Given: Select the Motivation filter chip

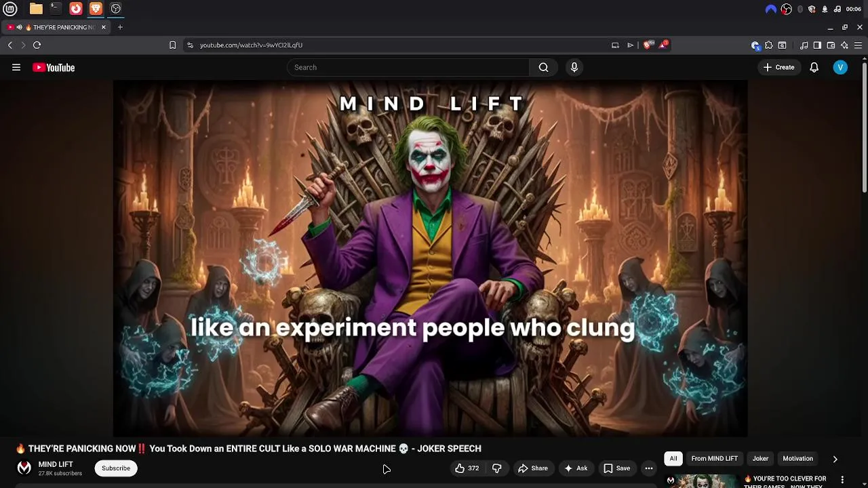Looking at the screenshot, I should pyautogui.click(x=797, y=459).
